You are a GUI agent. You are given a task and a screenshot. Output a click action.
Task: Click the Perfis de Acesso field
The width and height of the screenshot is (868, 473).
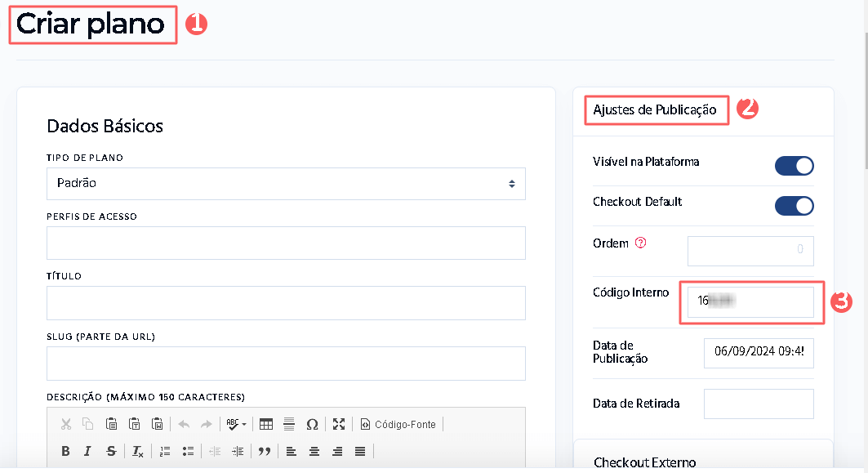286,243
